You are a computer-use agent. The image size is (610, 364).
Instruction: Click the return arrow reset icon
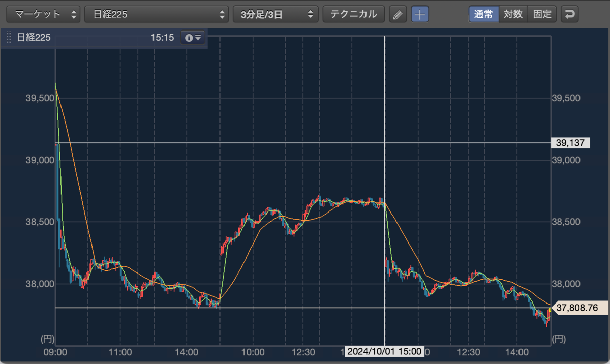tap(570, 14)
